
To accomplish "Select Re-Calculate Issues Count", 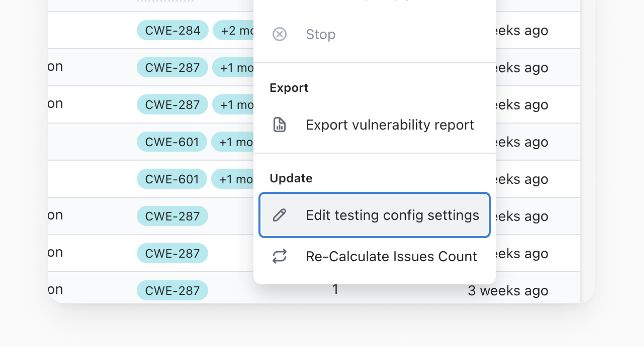I will (391, 256).
